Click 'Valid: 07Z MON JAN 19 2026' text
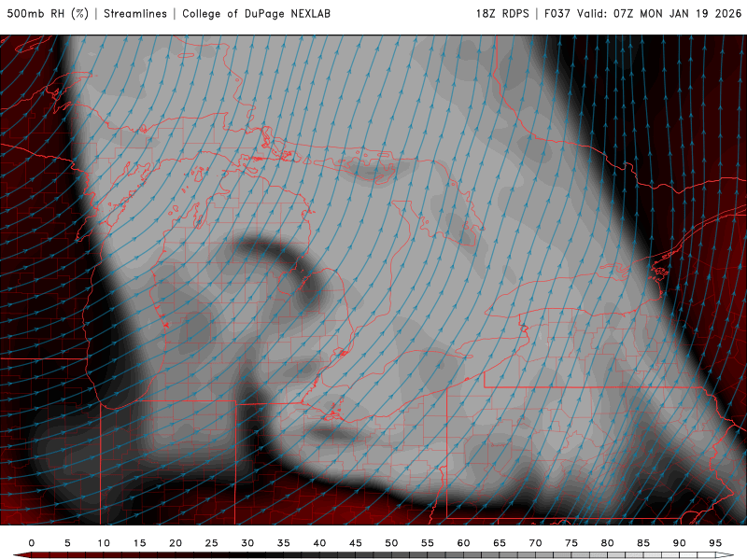 click(x=659, y=14)
